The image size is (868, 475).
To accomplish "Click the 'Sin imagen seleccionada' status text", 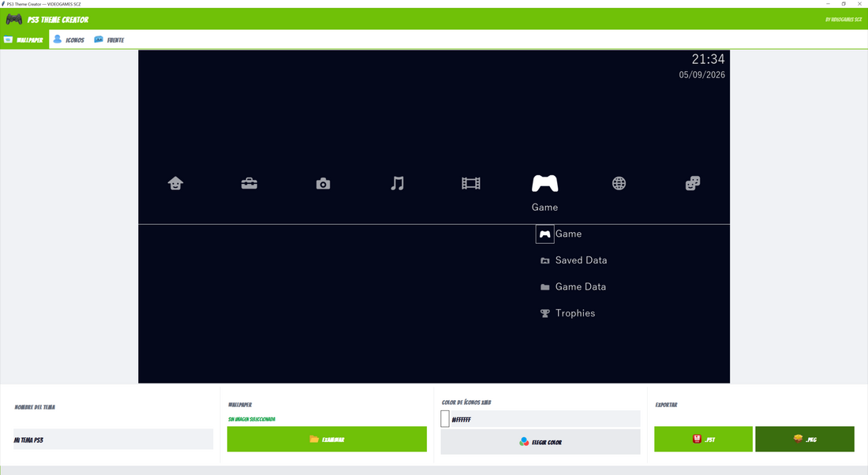I will tap(251, 419).
